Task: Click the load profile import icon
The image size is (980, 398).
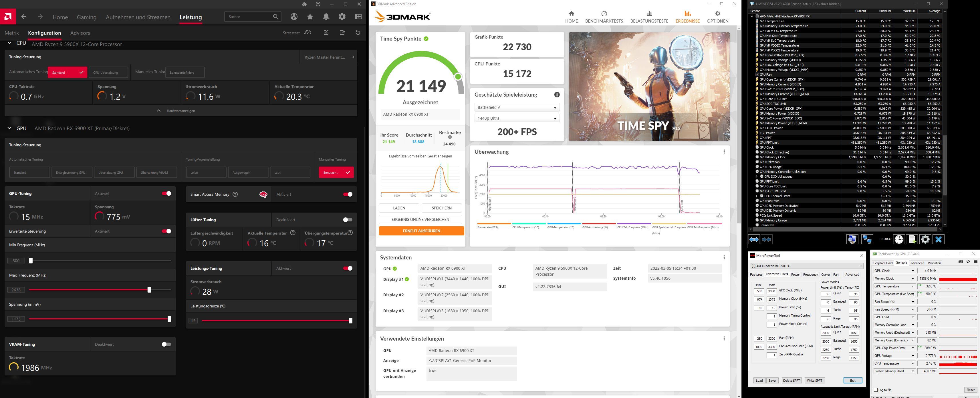Action: 326,33
